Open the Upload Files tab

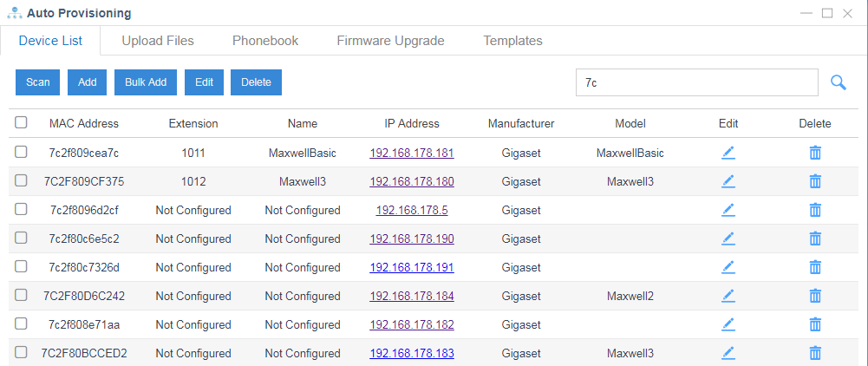tap(158, 41)
